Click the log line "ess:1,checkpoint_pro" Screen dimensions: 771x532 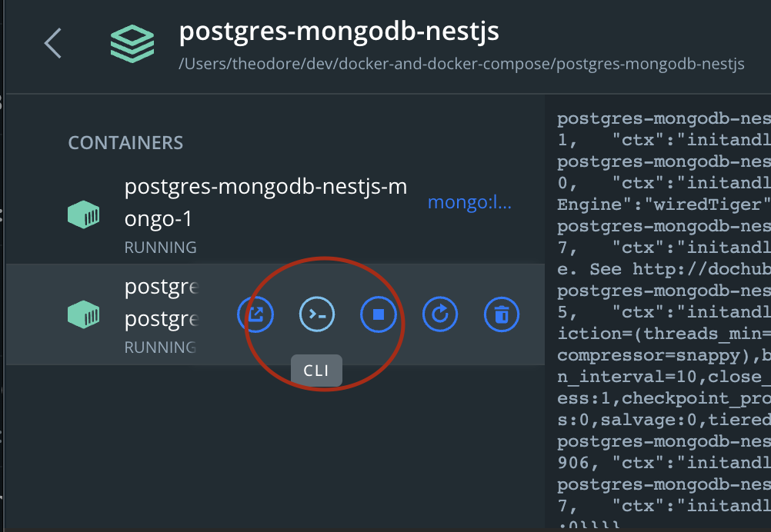tap(664, 398)
